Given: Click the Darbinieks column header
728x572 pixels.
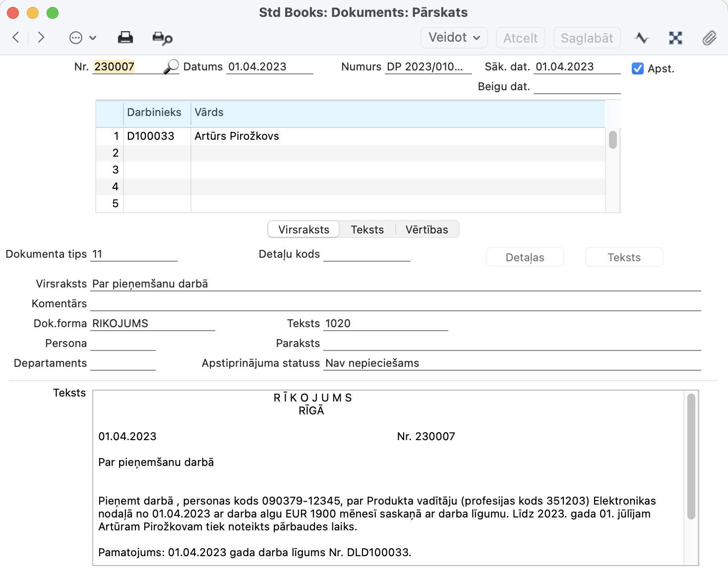Looking at the screenshot, I should tap(157, 113).
